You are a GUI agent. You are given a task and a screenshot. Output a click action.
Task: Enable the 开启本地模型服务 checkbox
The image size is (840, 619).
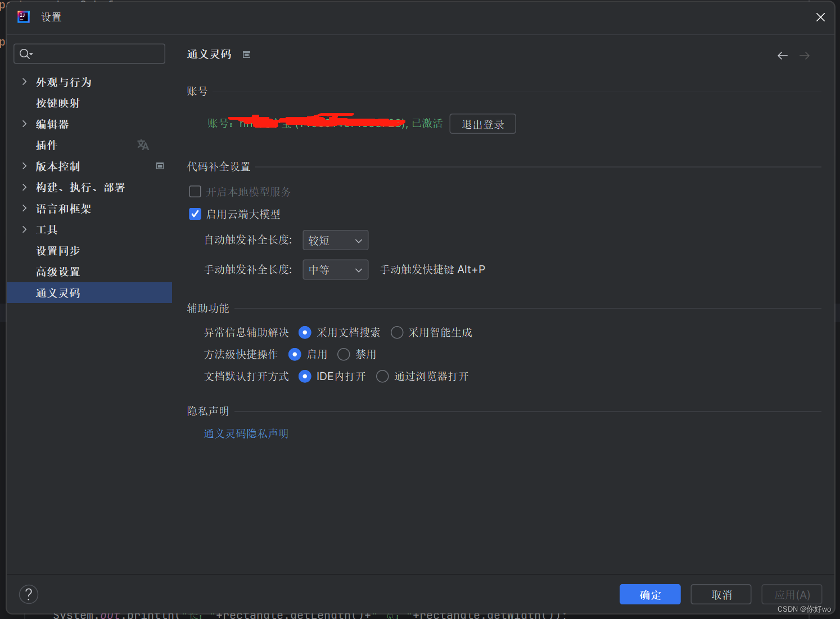pos(195,192)
